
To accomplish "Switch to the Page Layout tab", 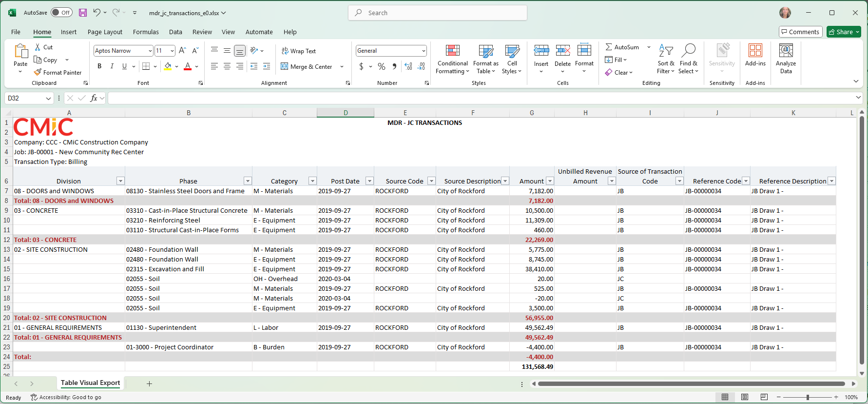I will pyautogui.click(x=105, y=32).
